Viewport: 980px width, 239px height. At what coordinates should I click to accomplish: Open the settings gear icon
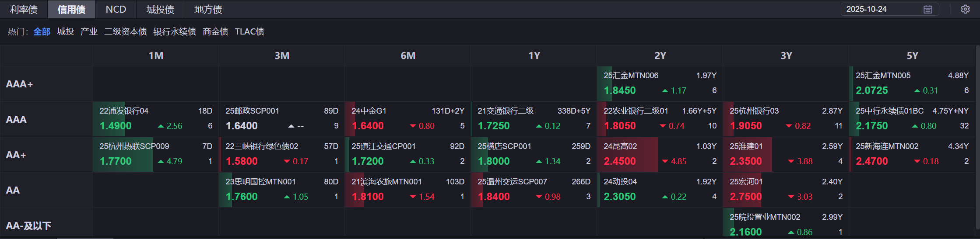point(965,9)
